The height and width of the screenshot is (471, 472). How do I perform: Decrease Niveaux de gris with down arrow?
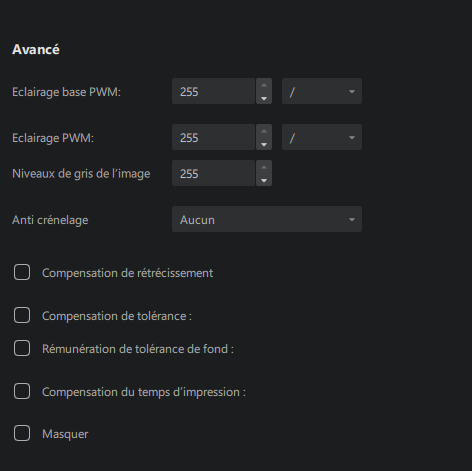(x=264, y=180)
